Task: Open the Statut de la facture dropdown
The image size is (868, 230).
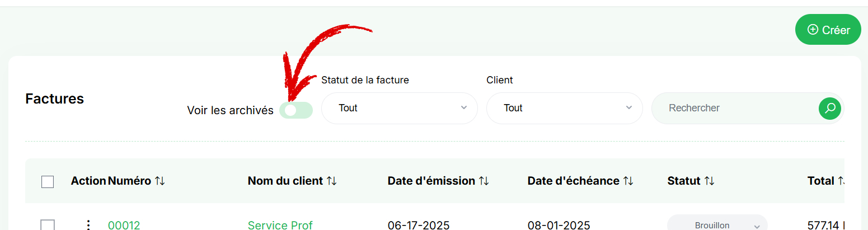Action: tap(400, 108)
